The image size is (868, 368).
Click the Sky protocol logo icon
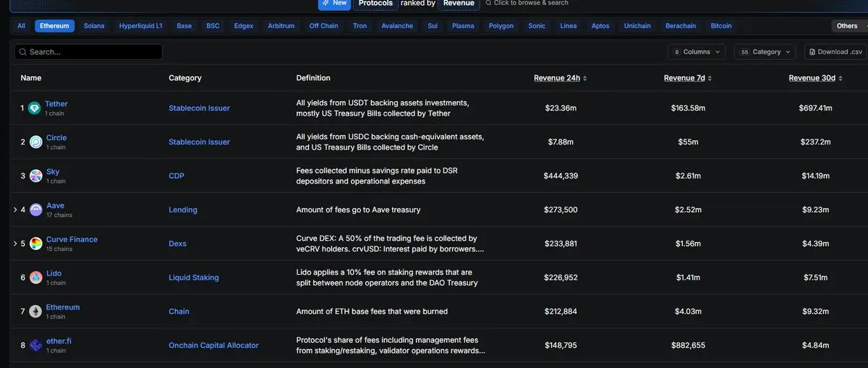pyautogui.click(x=35, y=176)
